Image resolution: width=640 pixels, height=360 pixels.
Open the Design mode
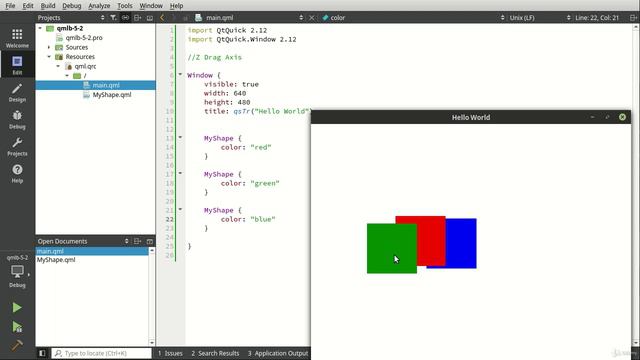tap(17, 92)
